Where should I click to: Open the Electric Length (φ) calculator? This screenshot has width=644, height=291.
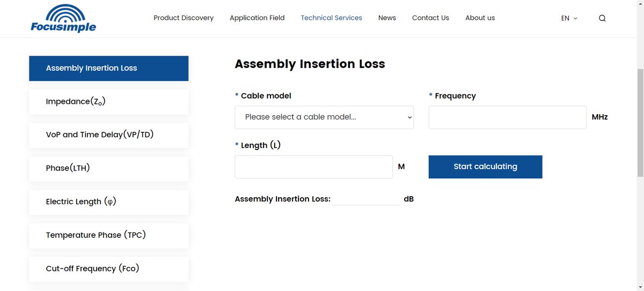pyautogui.click(x=109, y=202)
